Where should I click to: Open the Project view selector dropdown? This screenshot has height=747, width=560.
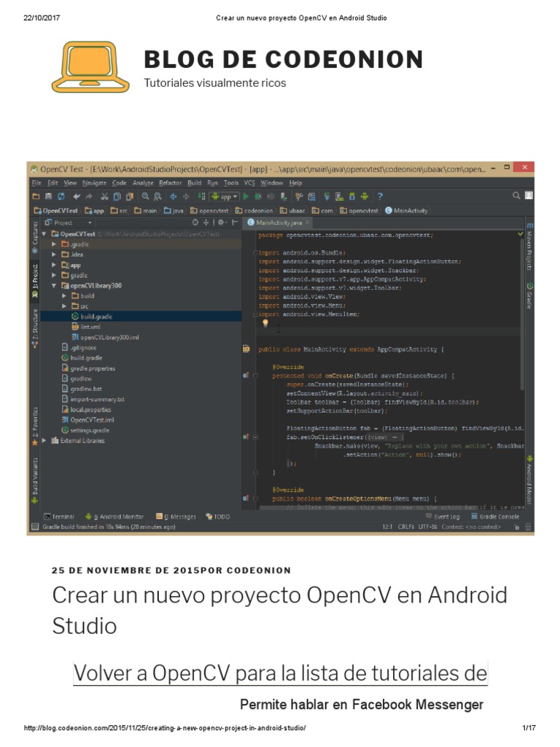click(68, 222)
